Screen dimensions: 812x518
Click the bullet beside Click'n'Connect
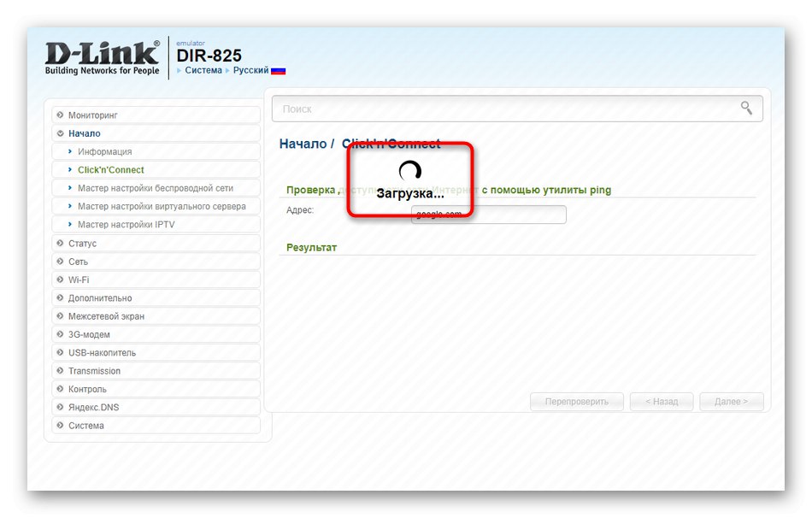70,169
